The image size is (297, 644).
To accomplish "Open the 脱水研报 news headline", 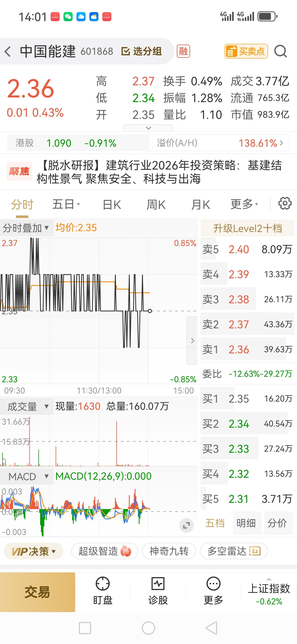I will pos(159,172).
